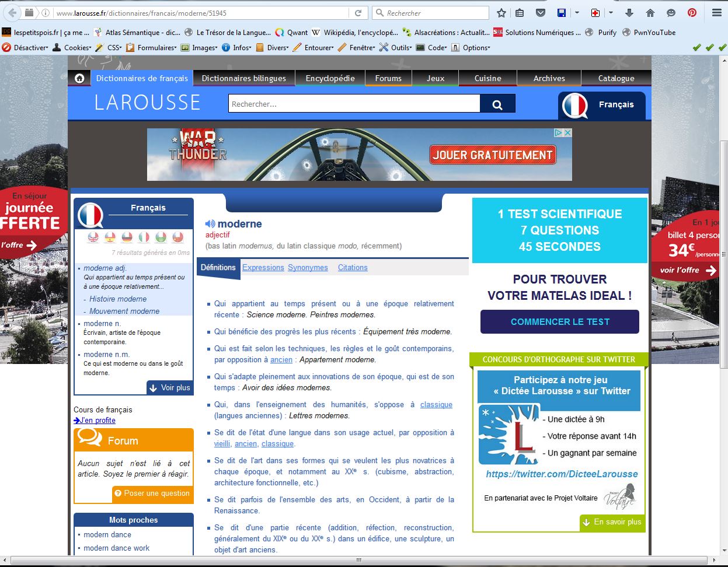The height and width of the screenshot is (567, 728).
Task: Open the downloads arrow icon
Action: point(629,13)
